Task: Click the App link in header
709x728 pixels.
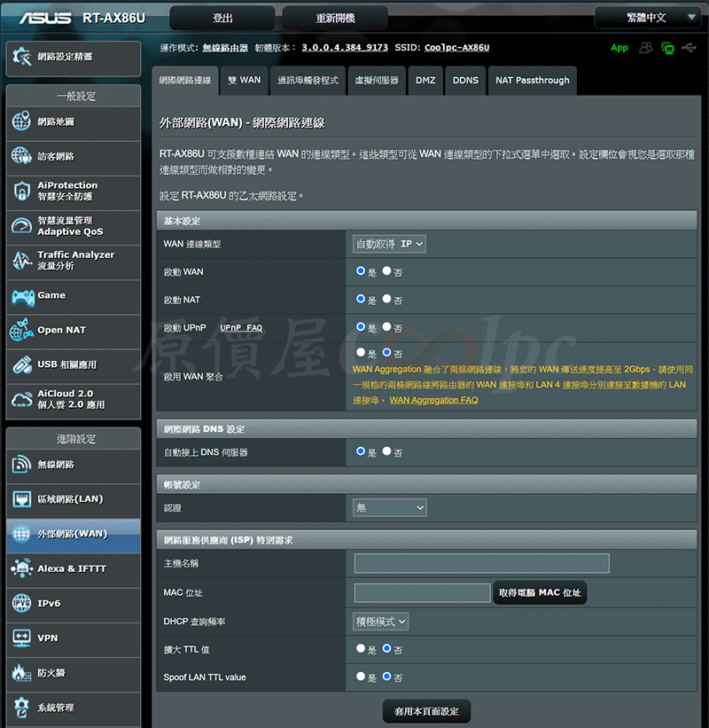Action: (619, 48)
